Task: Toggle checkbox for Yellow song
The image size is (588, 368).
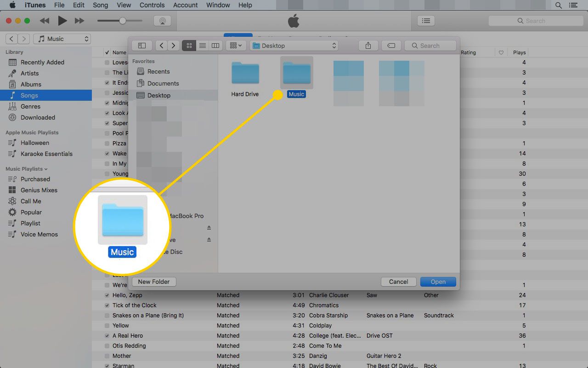Action: [x=107, y=325]
